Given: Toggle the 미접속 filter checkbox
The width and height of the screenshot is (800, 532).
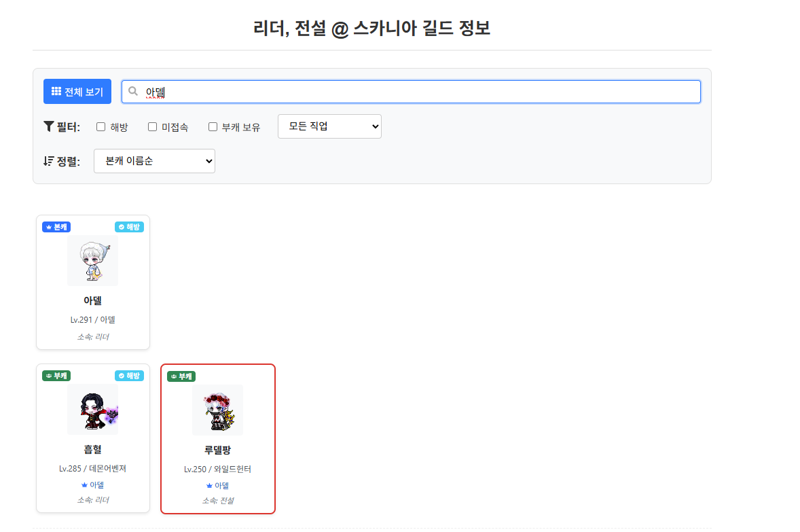Looking at the screenshot, I should point(153,126).
